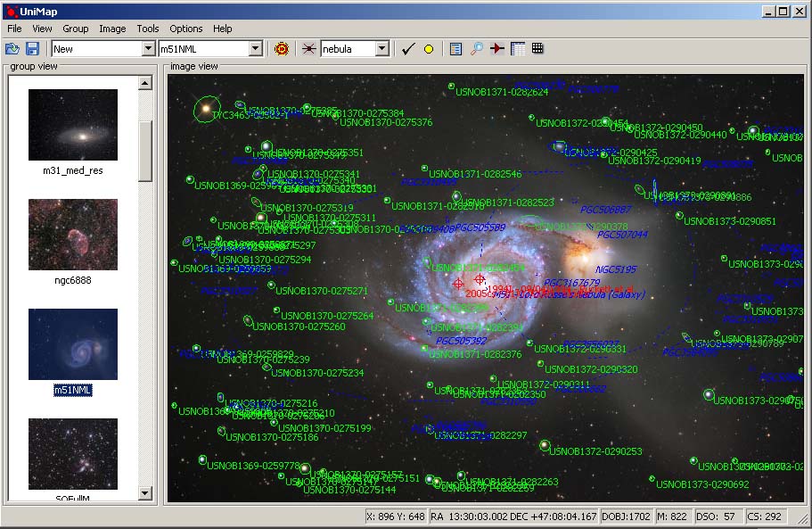This screenshot has width=812, height=529.
Task: Click the USNOB1369-0259778 star label
Action: point(253,466)
